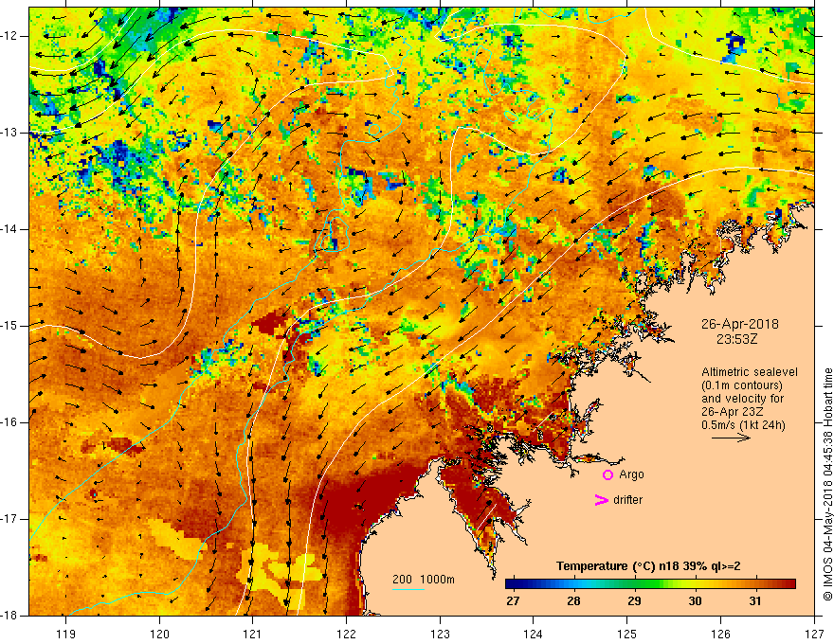Click longitude axis label 122
834x644 pixels.
[346, 634]
